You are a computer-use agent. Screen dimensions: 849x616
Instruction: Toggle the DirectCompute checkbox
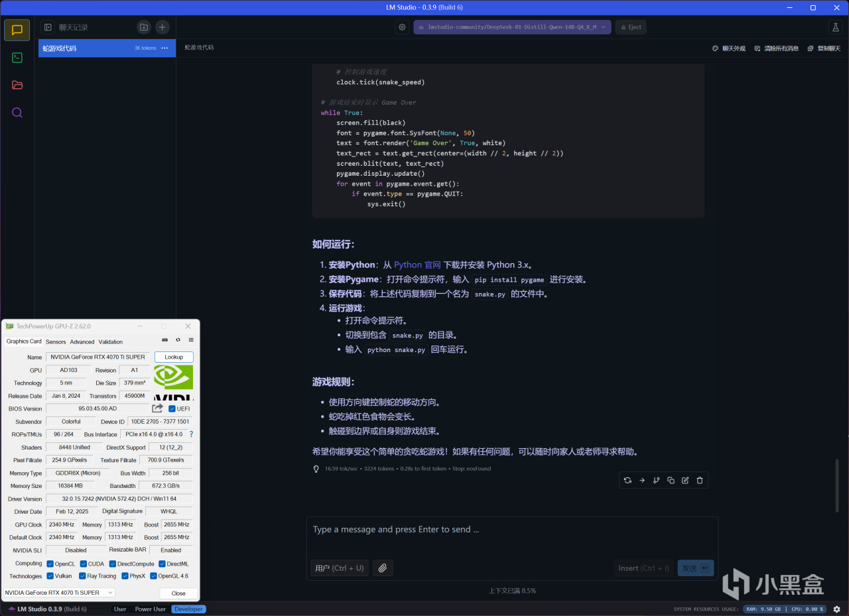pos(113,564)
